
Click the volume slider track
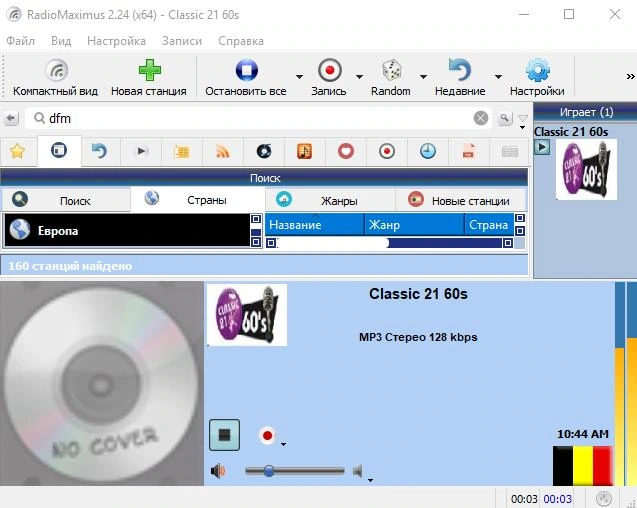click(295, 471)
